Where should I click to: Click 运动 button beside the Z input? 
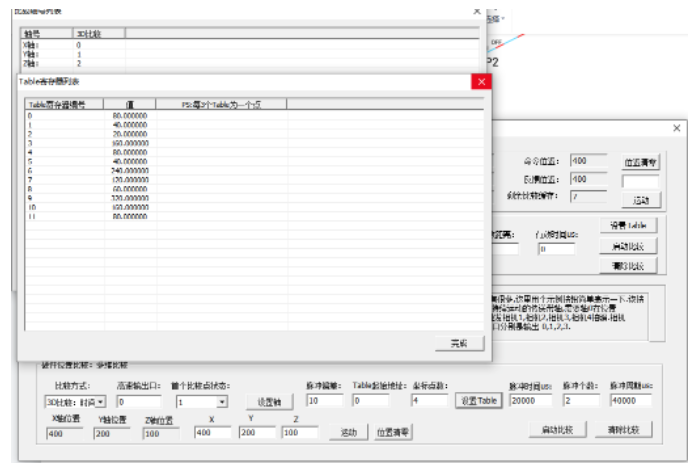pos(348,432)
